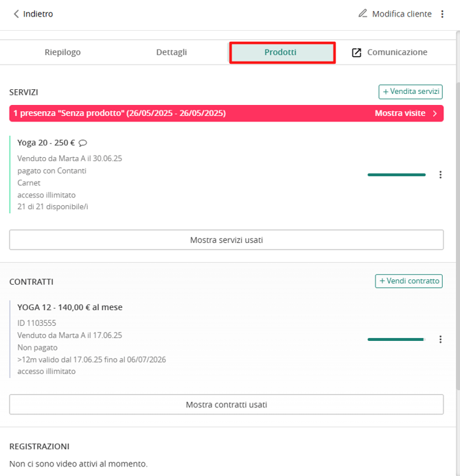Click the comment bubble icon next to Yoga 20
Viewport: 460px width, 476px height.
(82, 143)
